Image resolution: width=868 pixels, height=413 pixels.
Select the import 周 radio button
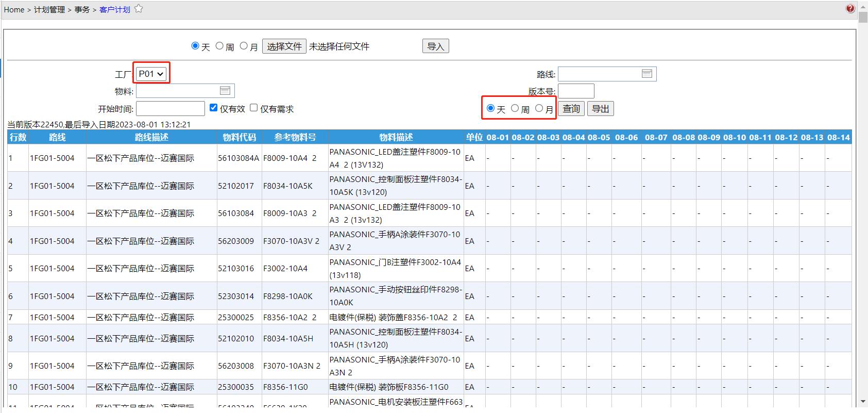pos(219,46)
